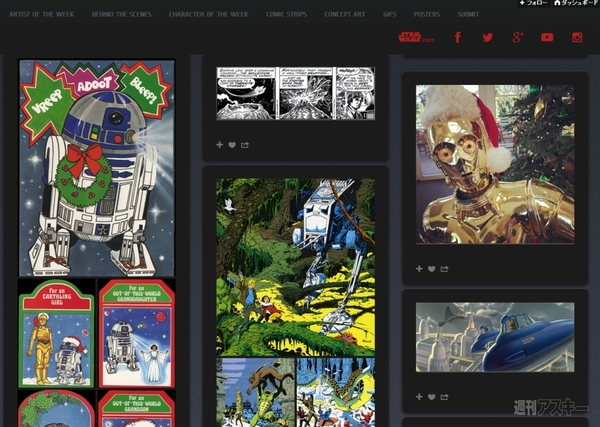Open the Concept Art category

pyautogui.click(x=345, y=15)
